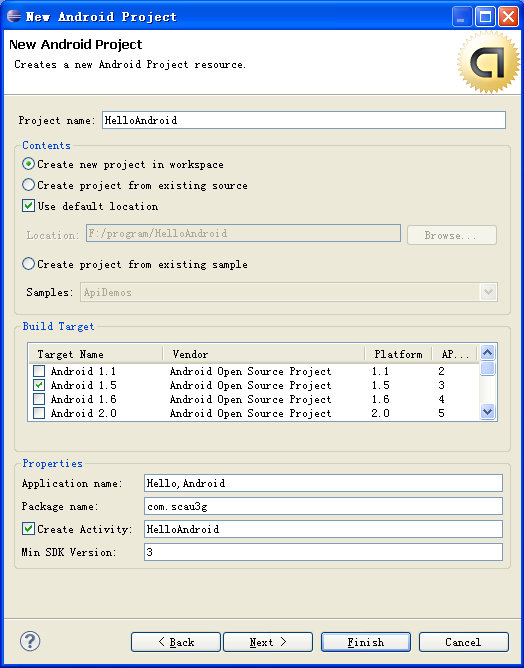
Task: Toggle the Create Activity checkbox
Action: click(28, 529)
